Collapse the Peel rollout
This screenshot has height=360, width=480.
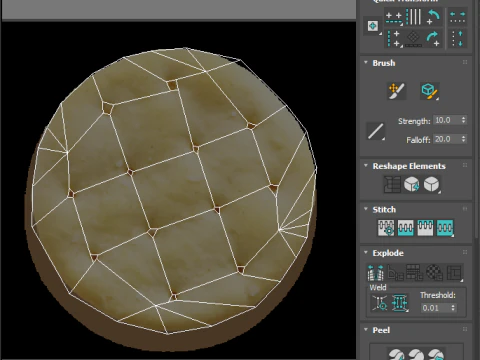coord(366,330)
